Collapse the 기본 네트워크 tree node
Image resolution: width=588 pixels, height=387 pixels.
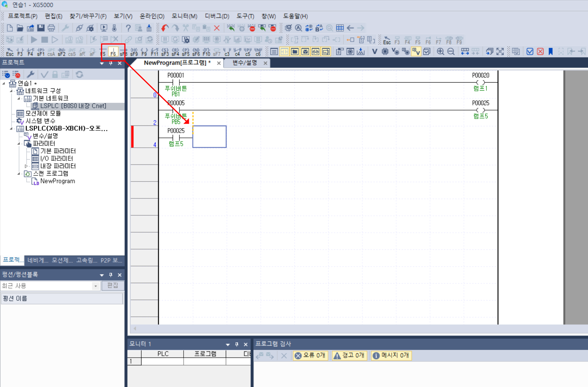(19, 98)
